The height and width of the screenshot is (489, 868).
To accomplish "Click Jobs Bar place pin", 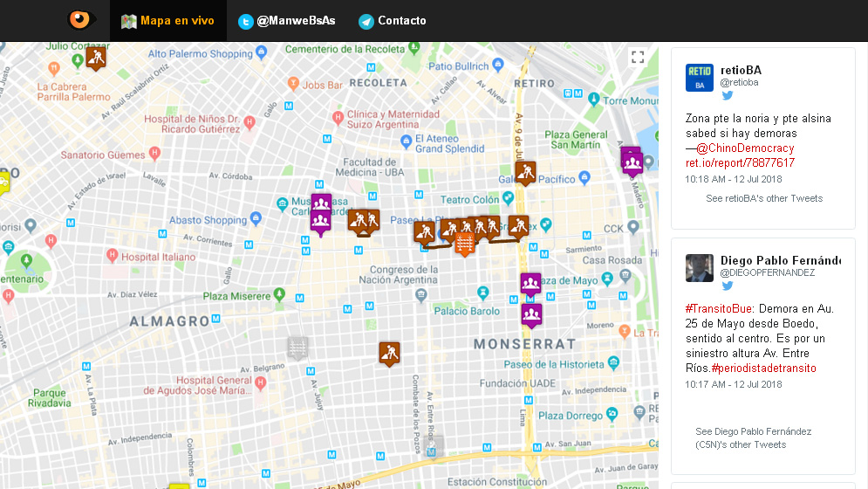I will coord(293,83).
